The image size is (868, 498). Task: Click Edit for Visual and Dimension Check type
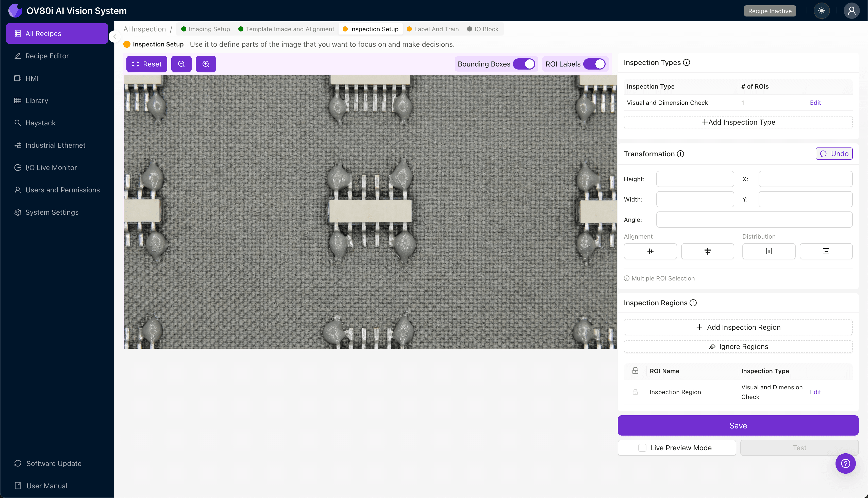point(815,103)
